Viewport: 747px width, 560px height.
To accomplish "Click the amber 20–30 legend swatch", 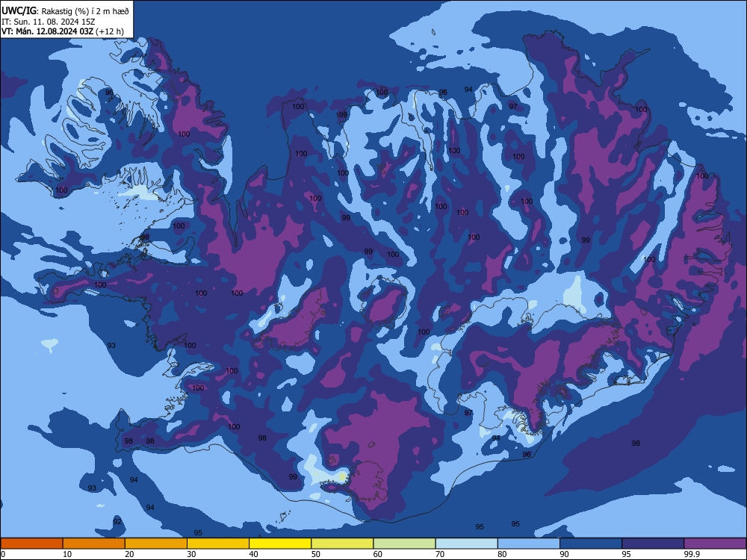I will point(156,544).
